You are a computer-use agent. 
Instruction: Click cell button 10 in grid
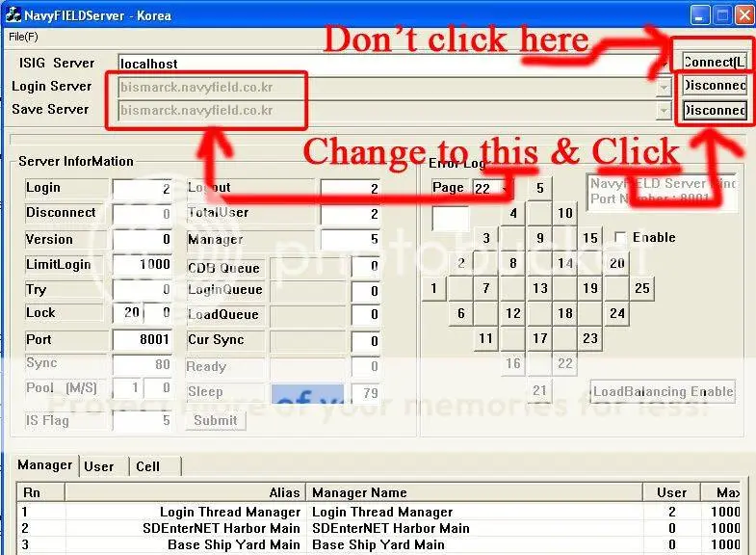[x=565, y=213]
